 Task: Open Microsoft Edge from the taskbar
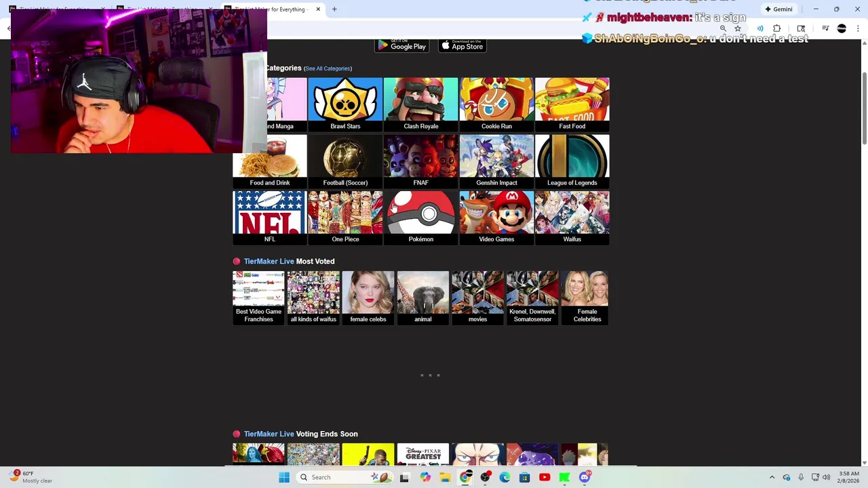pyautogui.click(x=505, y=477)
